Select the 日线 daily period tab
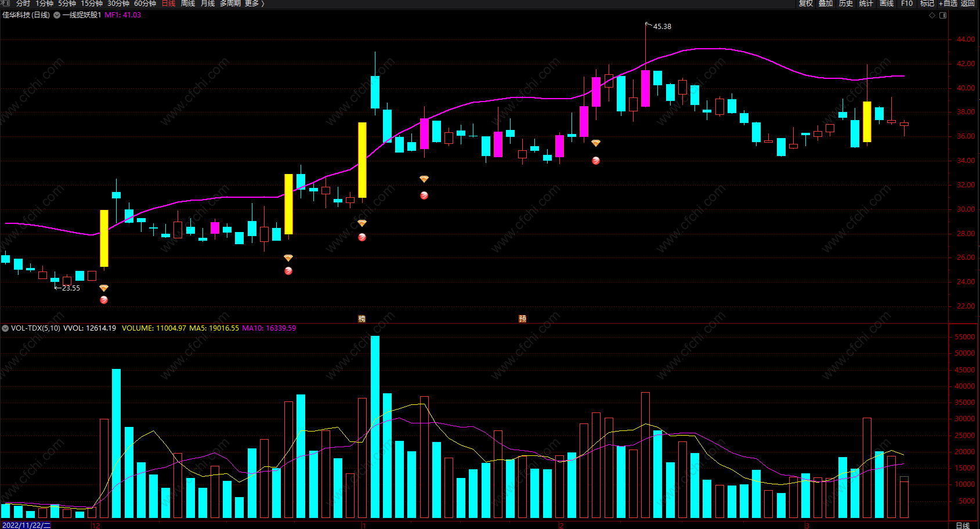The width and height of the screenshot is (980, 529). pyautogui.click(x=168, y=3)
